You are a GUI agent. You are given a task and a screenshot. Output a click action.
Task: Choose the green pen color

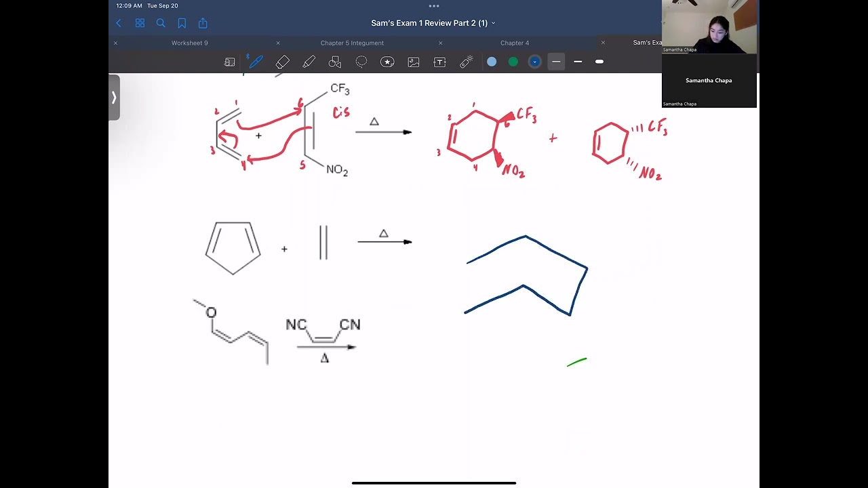[513, 62]
